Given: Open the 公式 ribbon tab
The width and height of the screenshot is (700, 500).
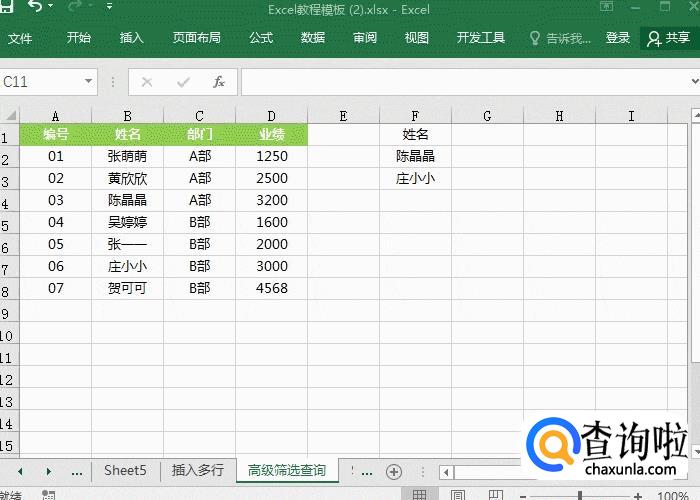Looking at the screenshot, I should click(x=261, y=38).
